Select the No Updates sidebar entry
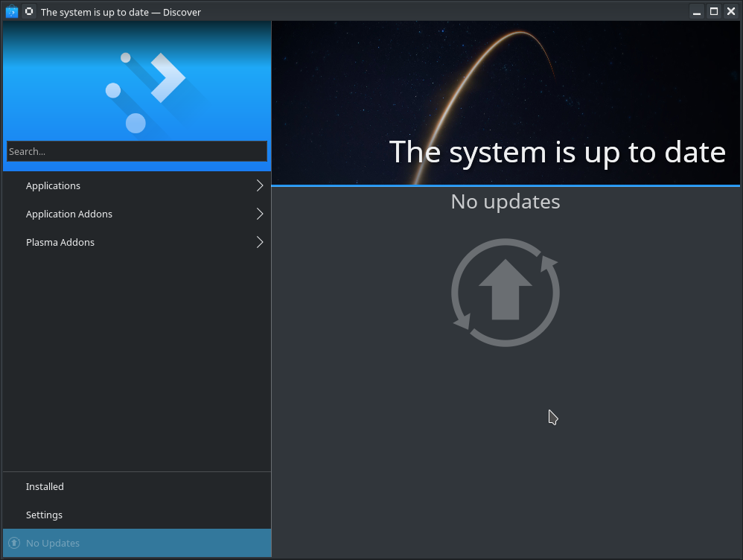Image resolution: width=743 pixels, height=560 pixels. point(137,543)
